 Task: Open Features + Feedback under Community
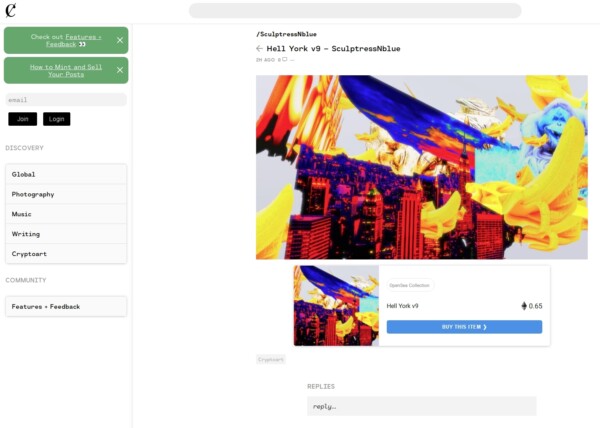66,306
